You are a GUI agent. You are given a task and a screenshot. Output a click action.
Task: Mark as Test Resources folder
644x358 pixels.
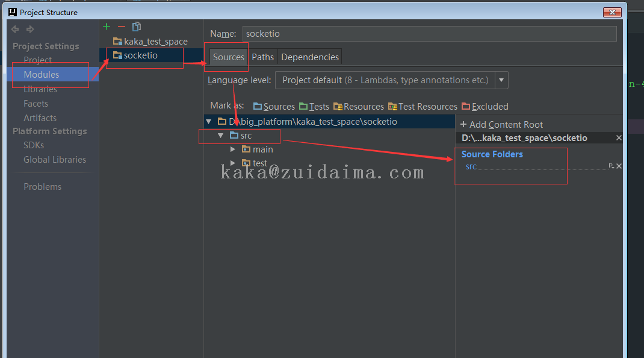point(423,107)
